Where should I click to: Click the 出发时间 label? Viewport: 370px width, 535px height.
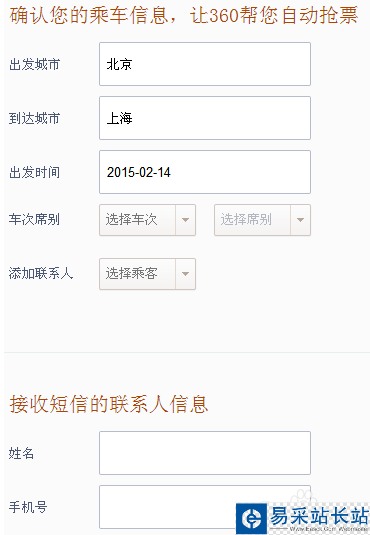[x=34, y=172]
